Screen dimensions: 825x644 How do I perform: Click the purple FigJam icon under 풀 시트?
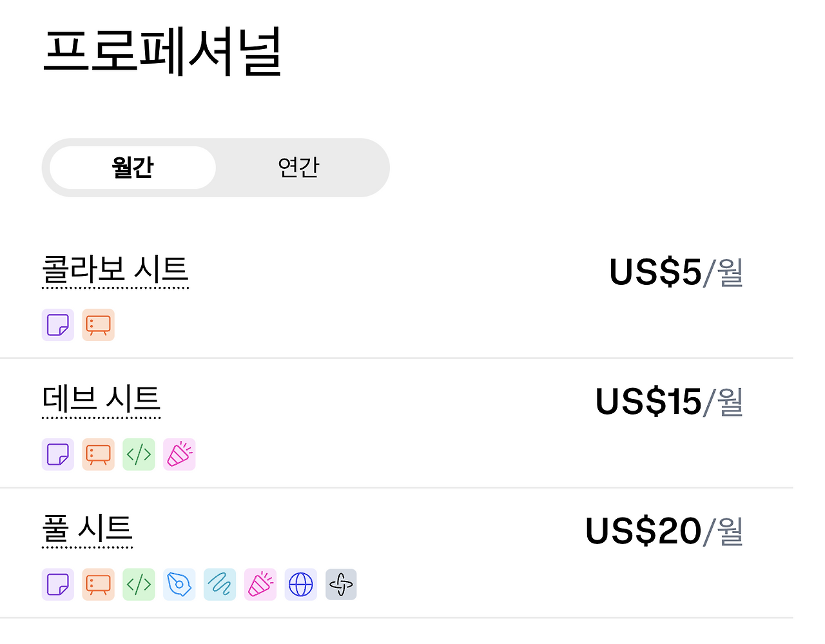point(58,585)
